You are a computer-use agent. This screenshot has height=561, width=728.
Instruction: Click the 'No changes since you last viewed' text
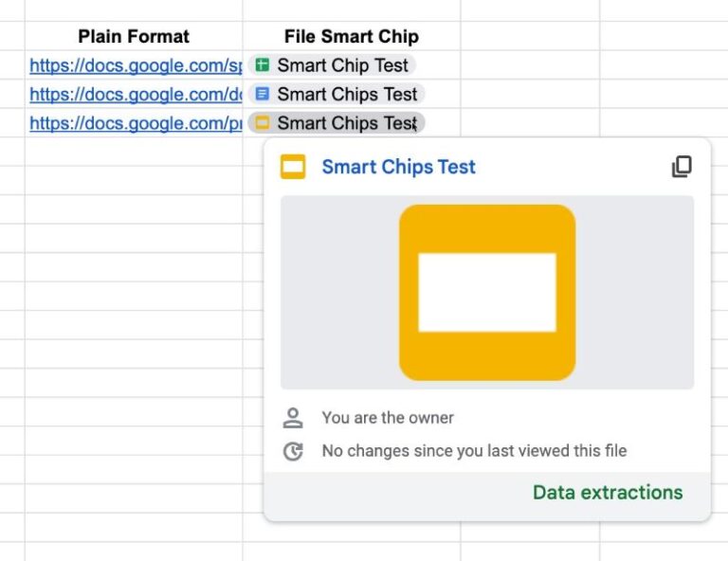(x=474, y=451)
